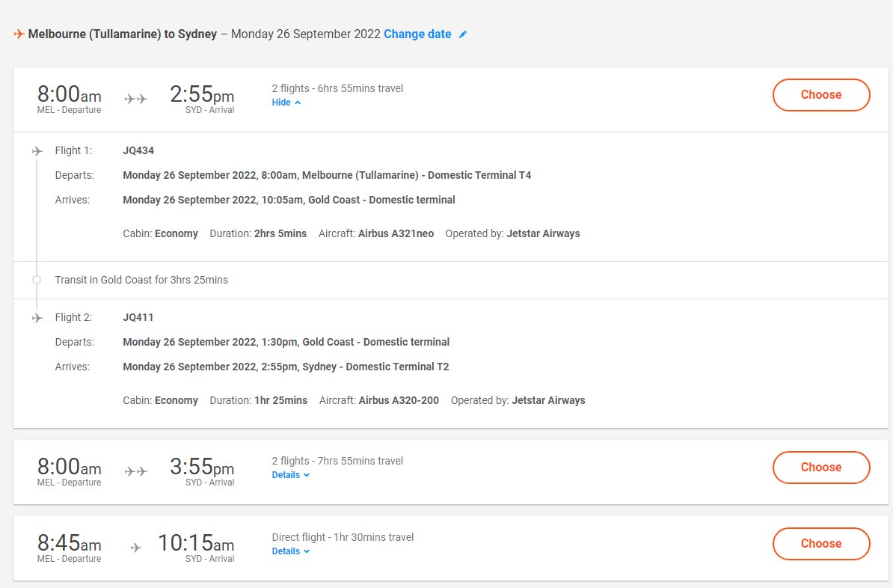
Task: Click the 1:30pm Gold Coast departure line
Action: (286, 342)
